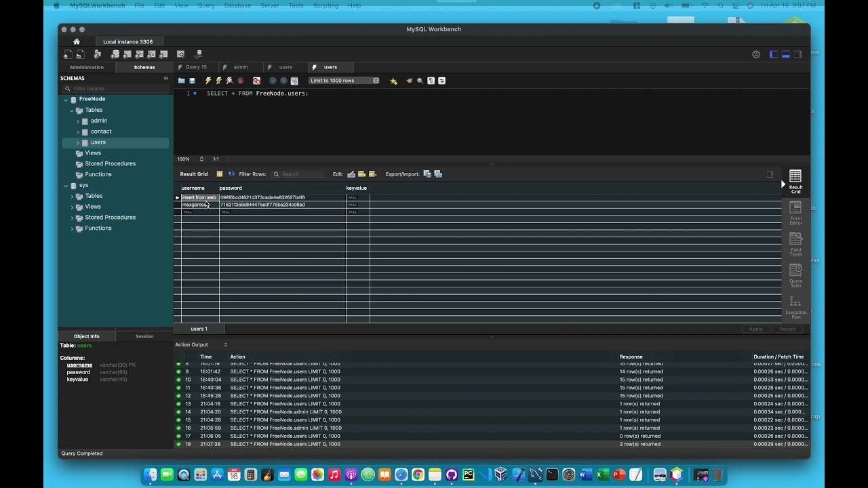The width and height of the screenshot is (868, 488).
Task: Import records from external file
Action: click(x=438, y=174)
